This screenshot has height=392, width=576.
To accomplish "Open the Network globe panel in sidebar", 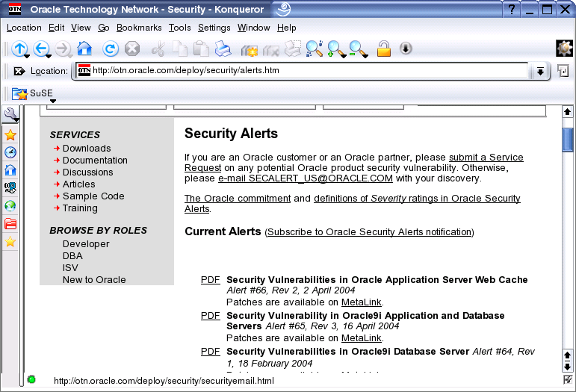I will [10, 206].
